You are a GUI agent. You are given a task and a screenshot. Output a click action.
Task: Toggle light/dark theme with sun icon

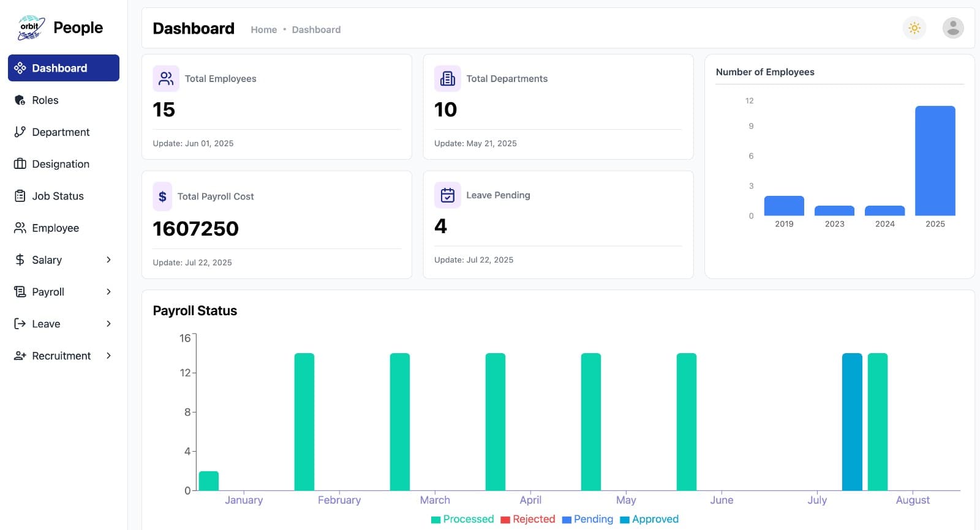click(914, 28)
